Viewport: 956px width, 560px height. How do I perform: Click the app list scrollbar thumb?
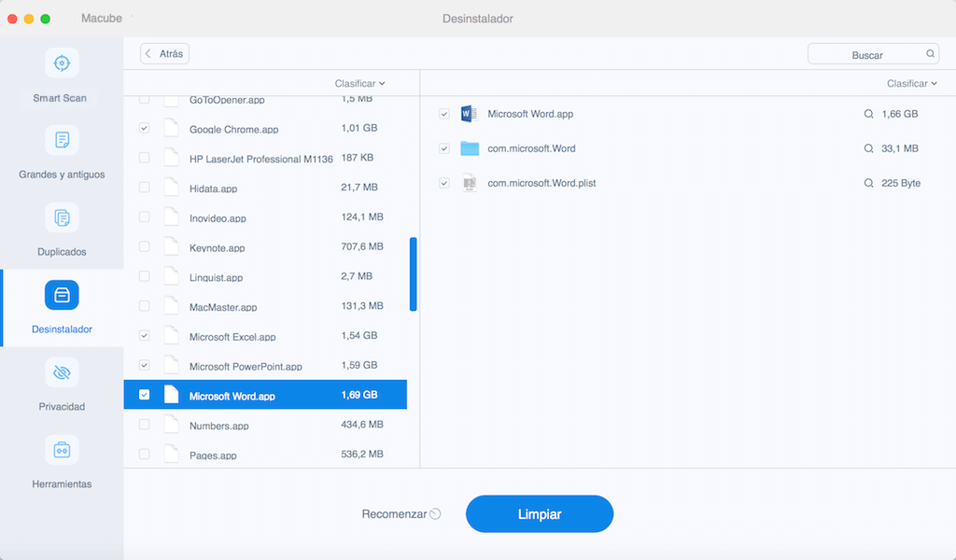point(414,274)
